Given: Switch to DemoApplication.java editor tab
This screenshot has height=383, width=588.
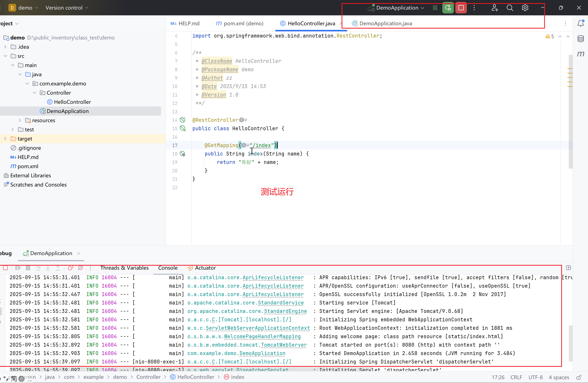Looking at the screenshot, I should (385, 24).
